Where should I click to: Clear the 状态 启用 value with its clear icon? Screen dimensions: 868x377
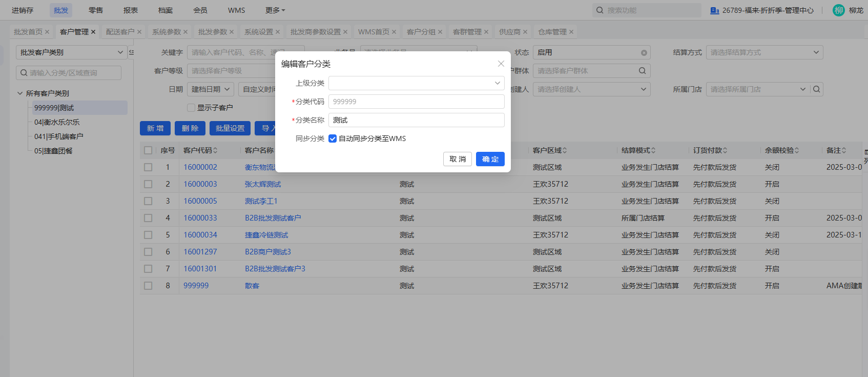click(644, 53)
